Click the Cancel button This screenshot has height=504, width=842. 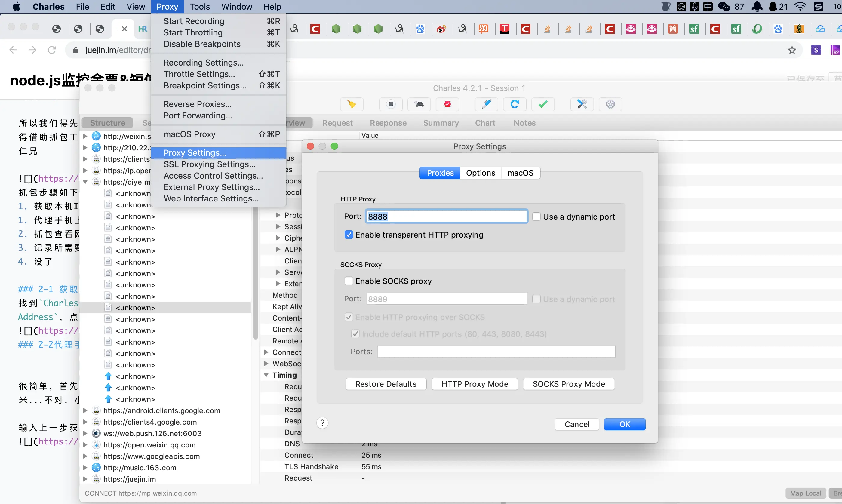[x=577, y=424]
